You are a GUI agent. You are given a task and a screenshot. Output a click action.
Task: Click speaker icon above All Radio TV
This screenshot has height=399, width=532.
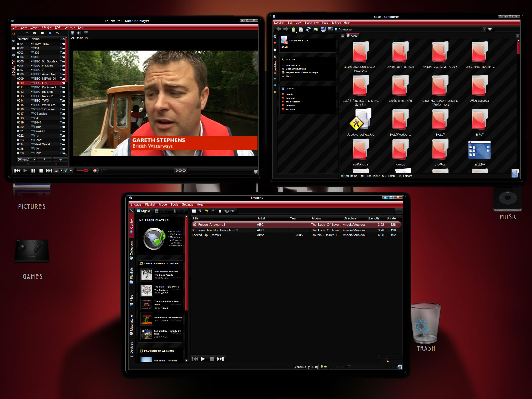79,33
